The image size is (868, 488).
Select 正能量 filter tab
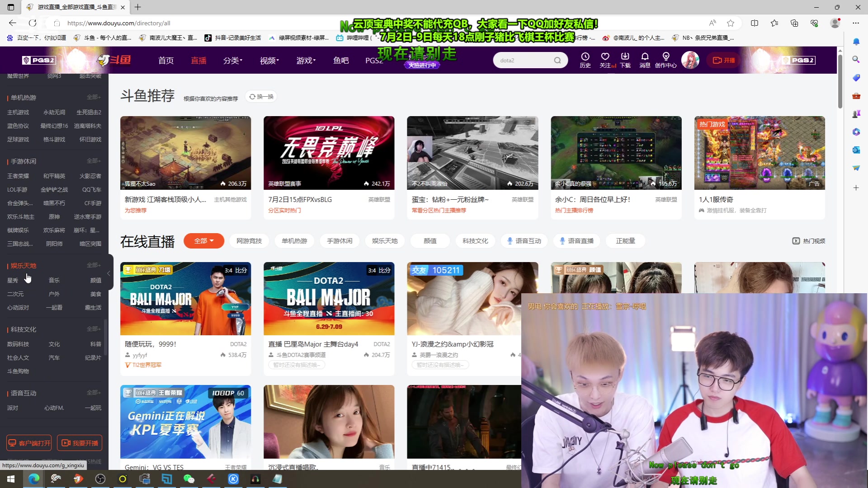tap(625, 241)
